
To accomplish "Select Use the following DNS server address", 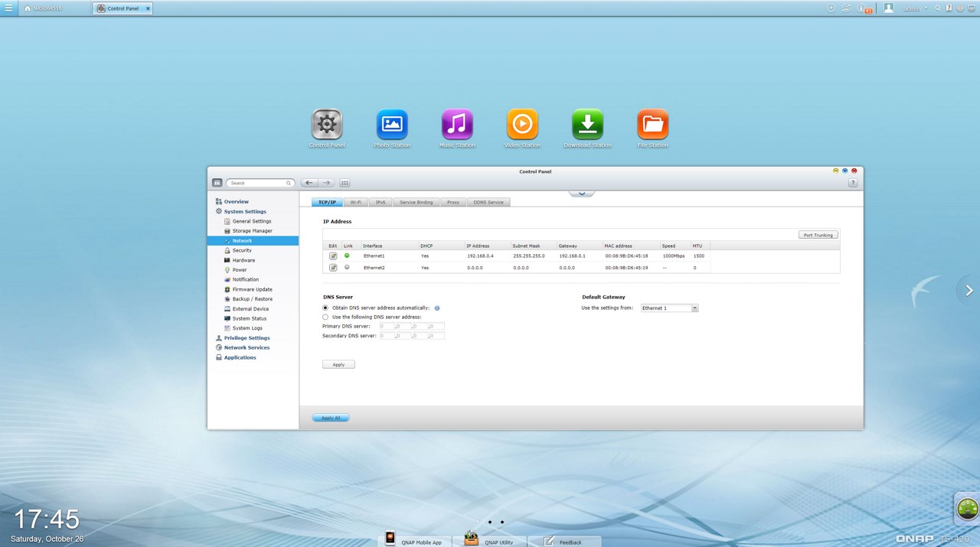I will 325,317.
